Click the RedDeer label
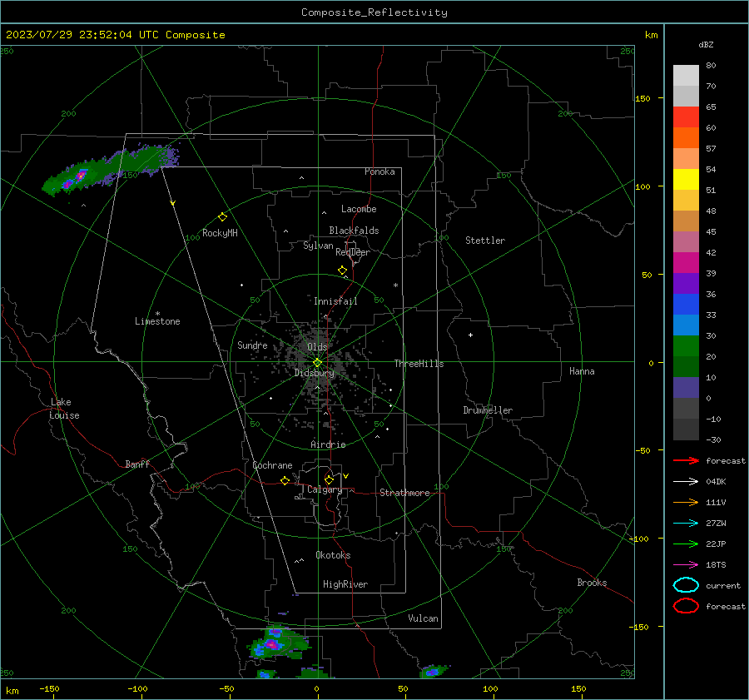The height and width of the screenshot is (700, 749). pyautogui.click(x=353, y=252)
